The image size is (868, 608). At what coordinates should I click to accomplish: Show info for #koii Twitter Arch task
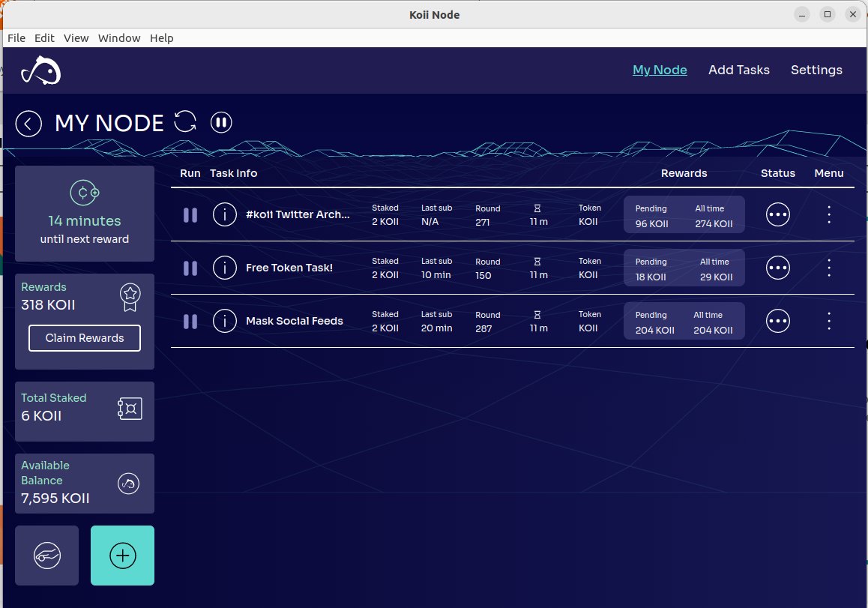[225, 214]
